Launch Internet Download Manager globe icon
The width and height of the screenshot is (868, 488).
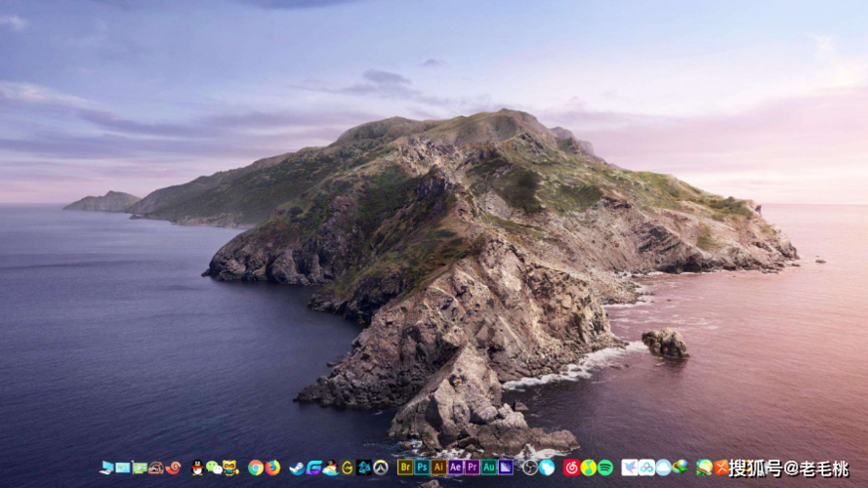(681, 467)
